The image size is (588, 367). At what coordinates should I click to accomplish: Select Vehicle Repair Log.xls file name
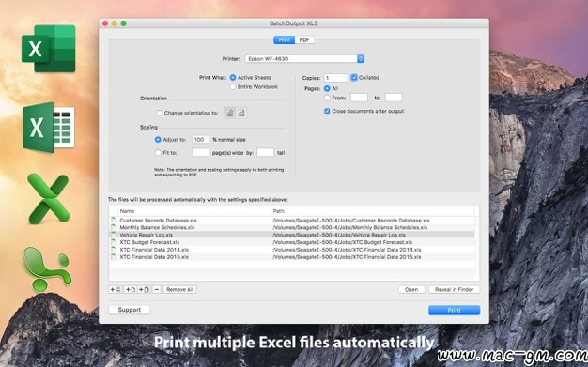(x=147, y=235)
